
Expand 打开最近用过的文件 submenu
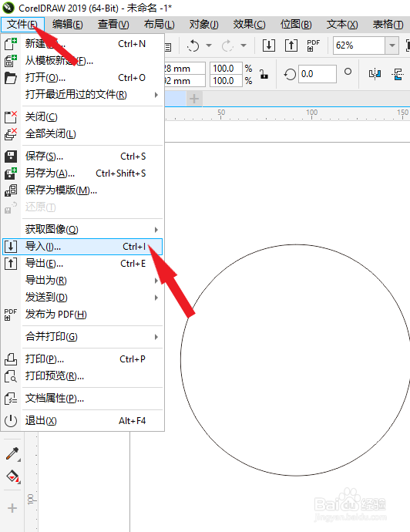156,95
